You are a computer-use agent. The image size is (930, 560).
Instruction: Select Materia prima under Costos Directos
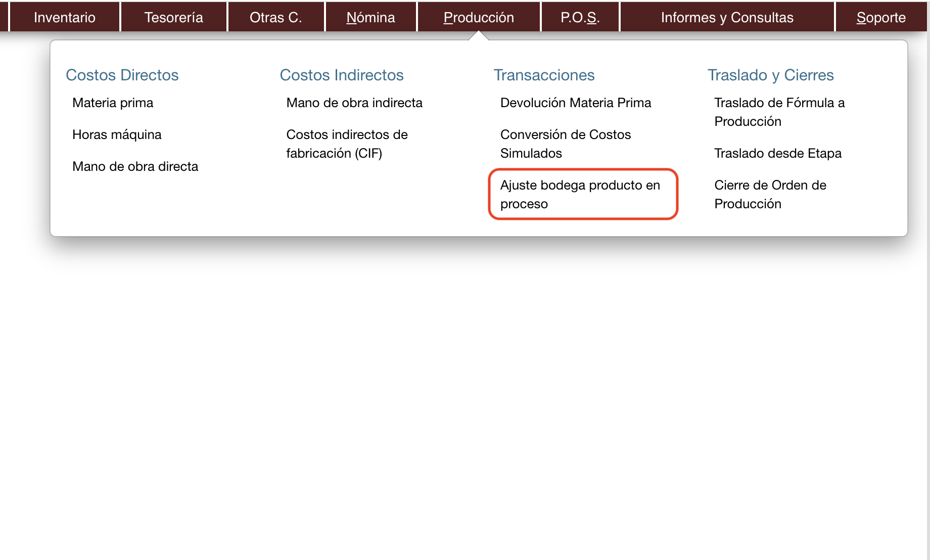point(113,103)
